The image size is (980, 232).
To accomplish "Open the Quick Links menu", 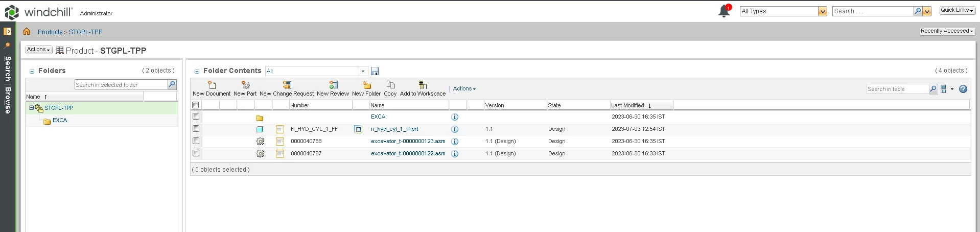I will tap(957, 10).
